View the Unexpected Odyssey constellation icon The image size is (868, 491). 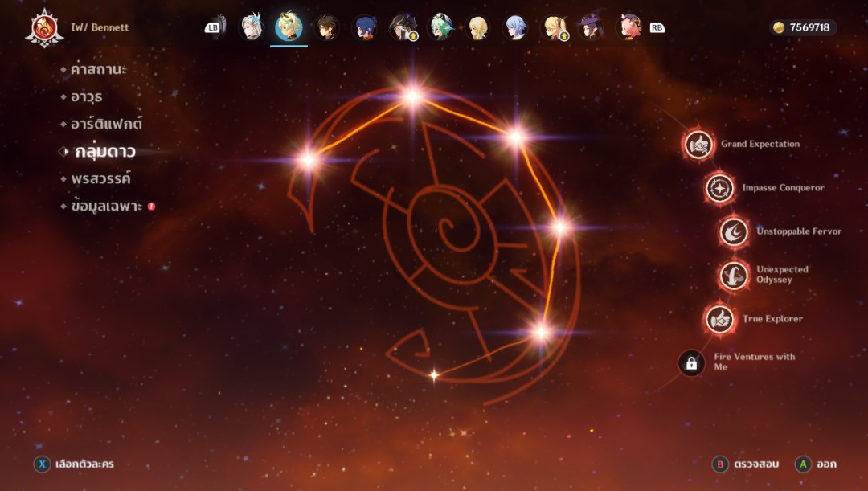(734, 275)
